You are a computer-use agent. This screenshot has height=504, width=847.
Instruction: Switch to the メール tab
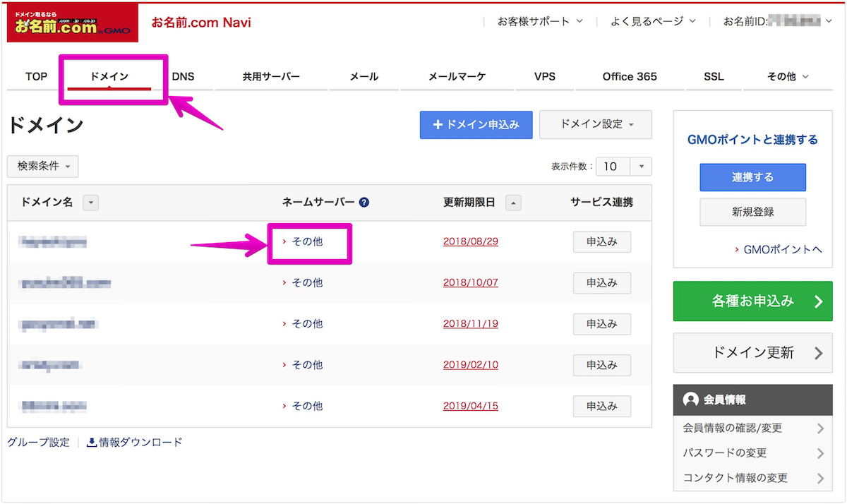pos(364,76)
